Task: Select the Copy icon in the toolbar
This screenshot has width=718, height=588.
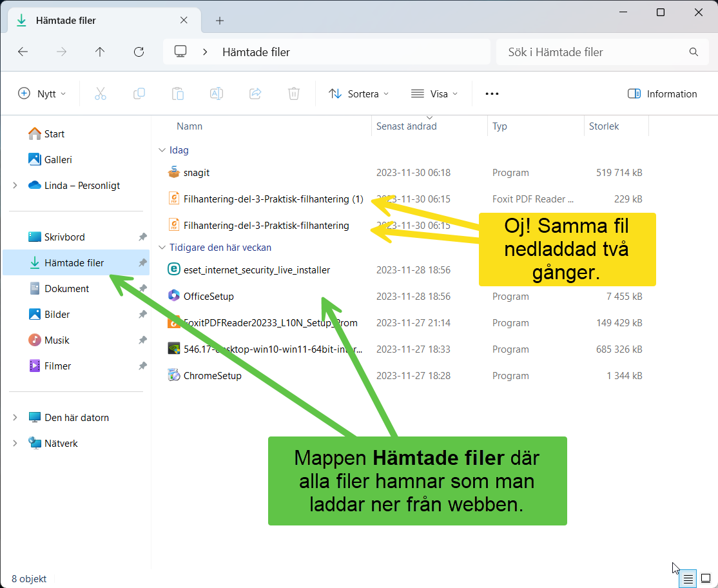Action: coord(139,93)
